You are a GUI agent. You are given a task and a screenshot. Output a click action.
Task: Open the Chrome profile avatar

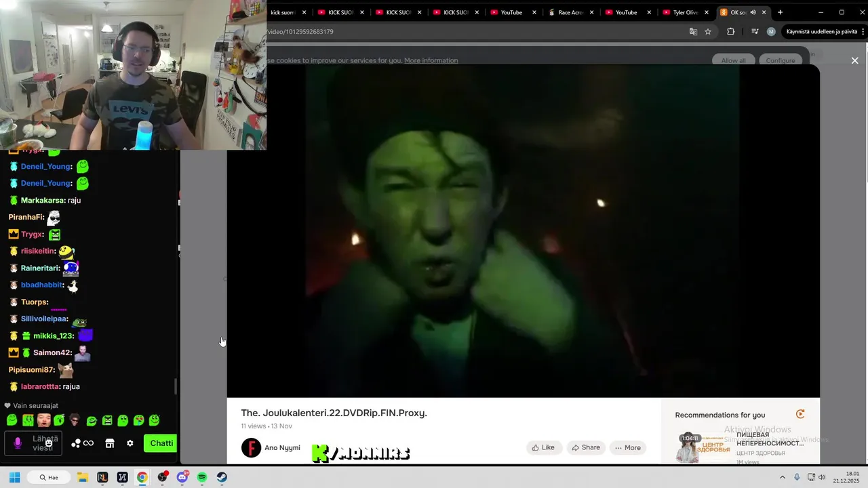point(771,32)
